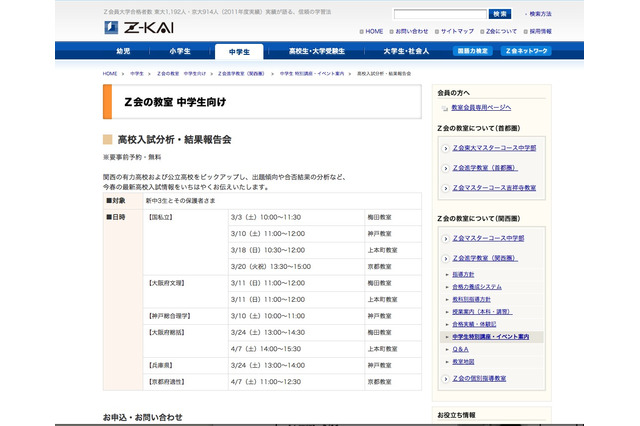Open 教室会員専用ページへ link

point(481,108)
